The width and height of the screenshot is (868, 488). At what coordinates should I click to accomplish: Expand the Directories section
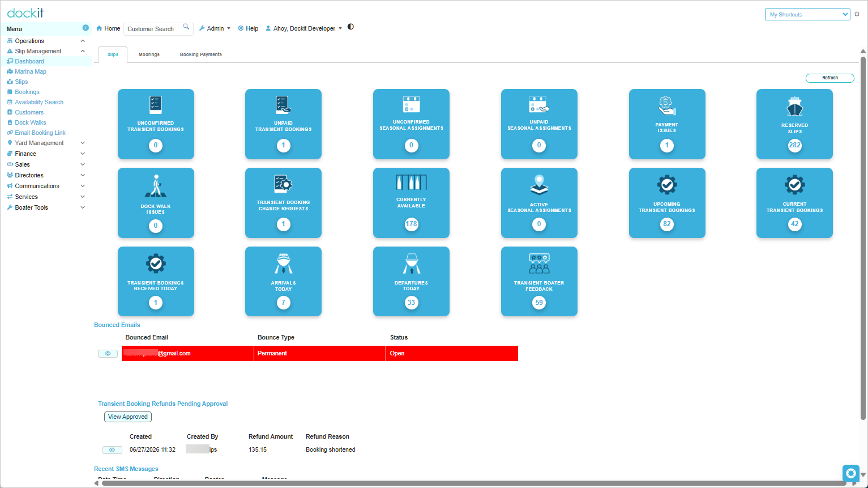[83, 175]
